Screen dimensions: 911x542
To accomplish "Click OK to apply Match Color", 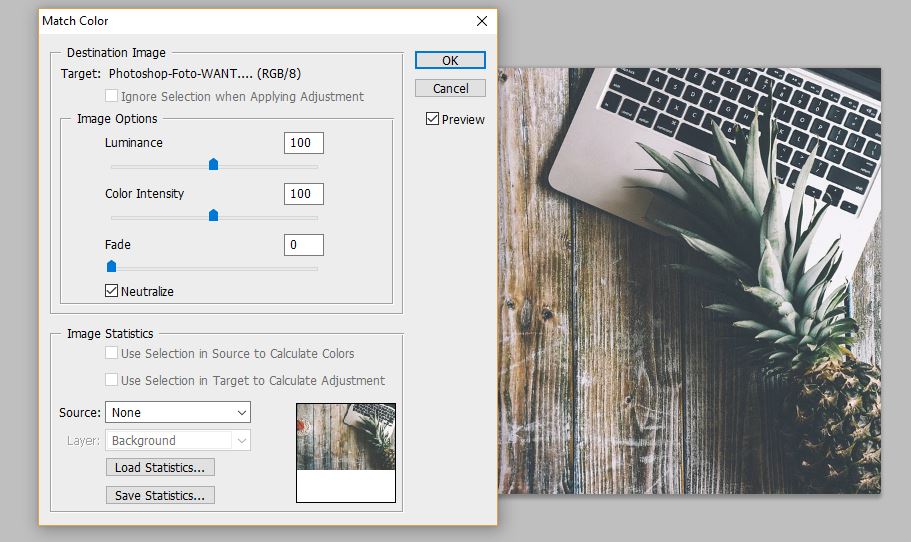I will pyautogui.click(x=450, y=60).
